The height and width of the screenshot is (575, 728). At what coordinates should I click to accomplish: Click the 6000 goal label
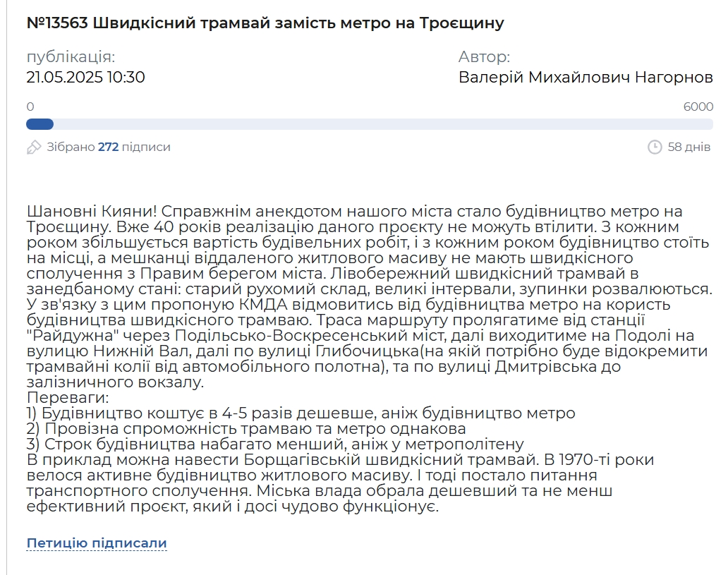(x=698, y=107)
